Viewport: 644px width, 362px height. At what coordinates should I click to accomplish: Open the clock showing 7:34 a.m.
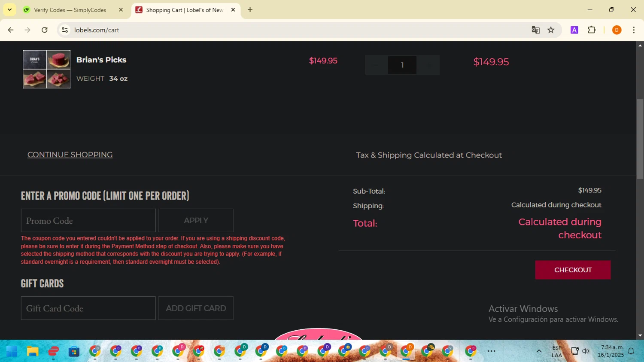tap(611, 351)
